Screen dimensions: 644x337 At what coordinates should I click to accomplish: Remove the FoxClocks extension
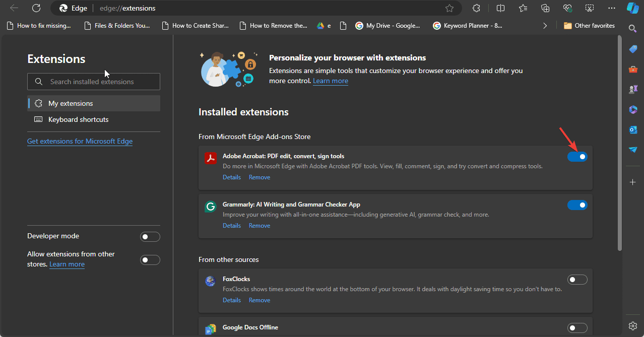[x=260, y=300]
